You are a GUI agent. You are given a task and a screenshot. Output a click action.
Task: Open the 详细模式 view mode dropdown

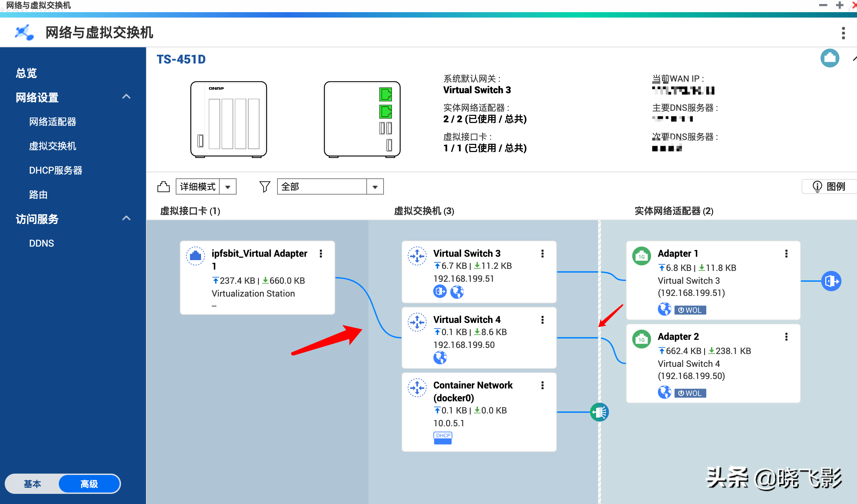[228, 187]
